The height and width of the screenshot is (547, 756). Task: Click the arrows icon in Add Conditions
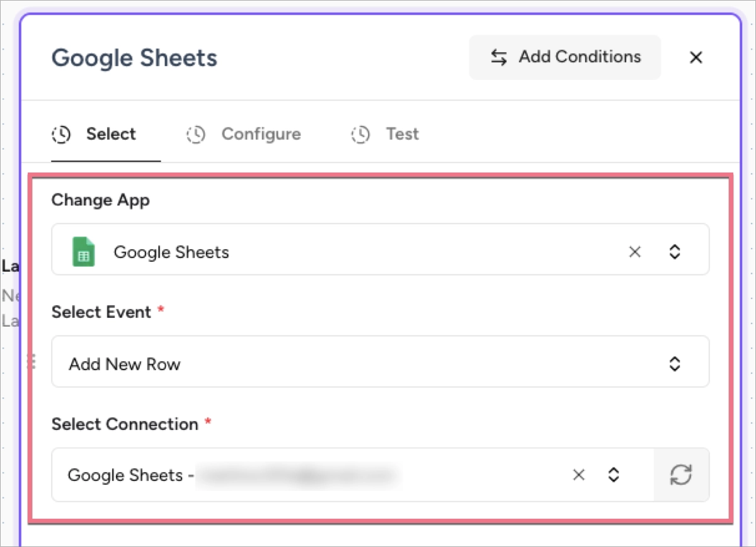(x=498, y=57)
